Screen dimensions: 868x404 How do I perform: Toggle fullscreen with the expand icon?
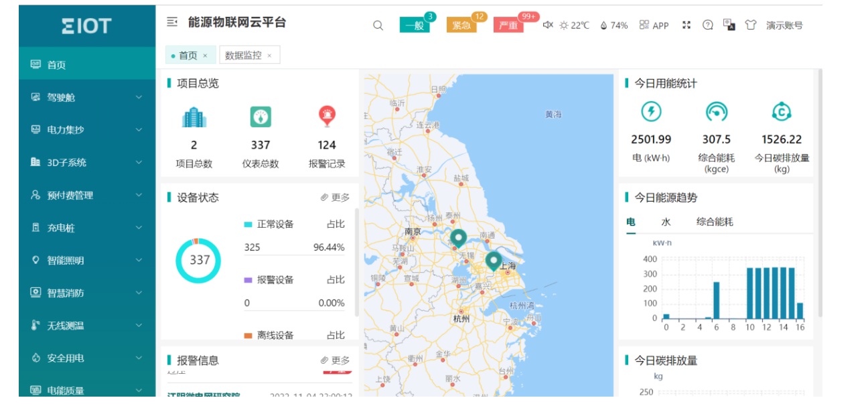[x=686, y=25]
